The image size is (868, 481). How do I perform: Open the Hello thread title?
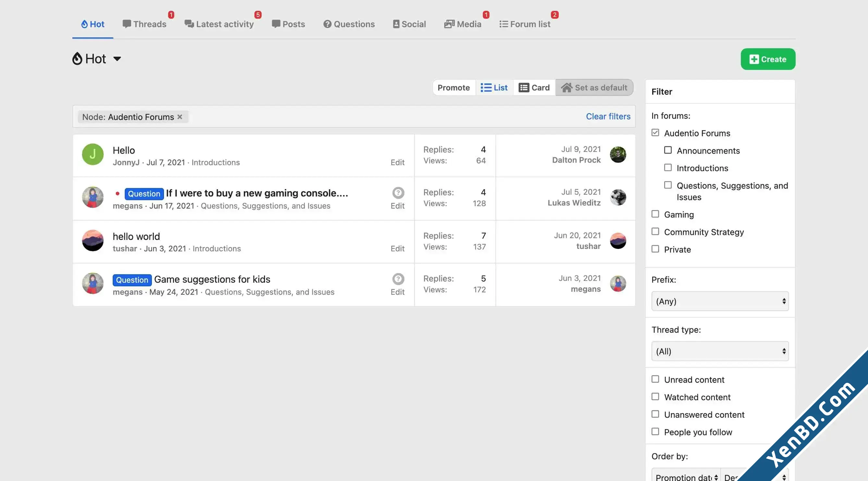(124, 150)
